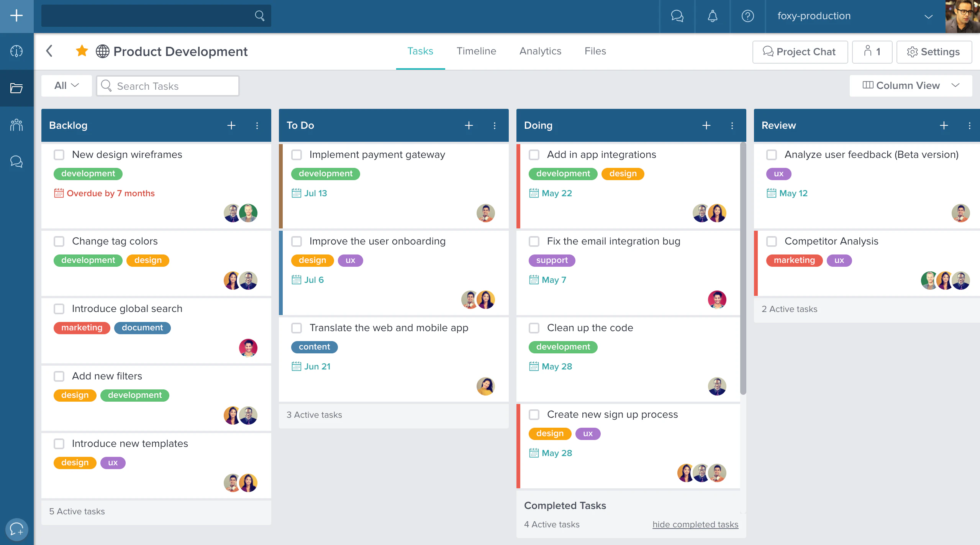
Task: Click the orange design tag on Change tag colors
Action: 148,260
